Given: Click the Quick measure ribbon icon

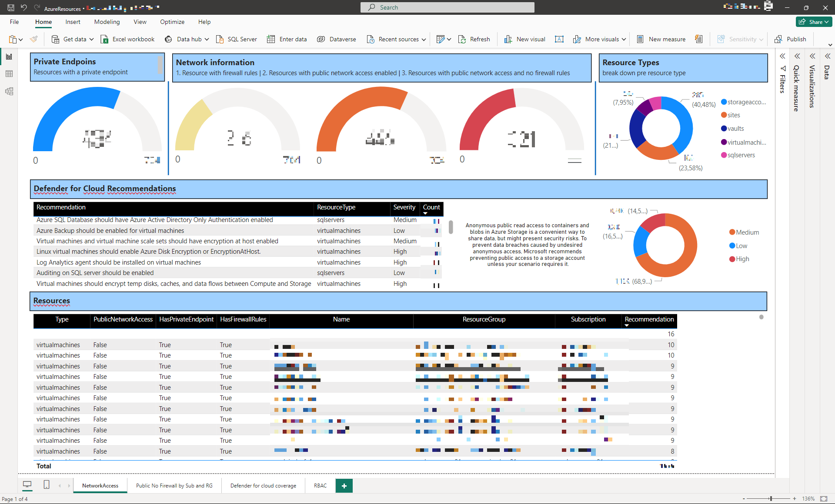Looking at the screenshot, I should click(x=698, y=39).
